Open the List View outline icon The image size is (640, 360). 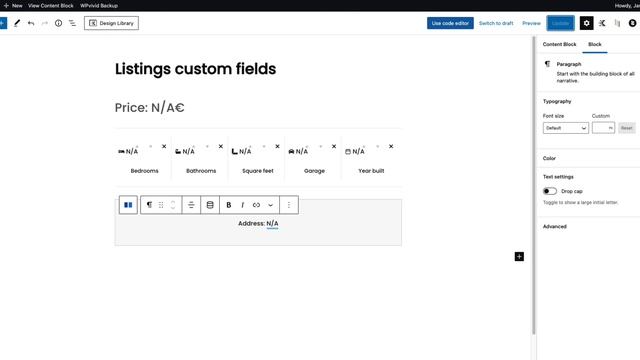click(x=72, y=23)
